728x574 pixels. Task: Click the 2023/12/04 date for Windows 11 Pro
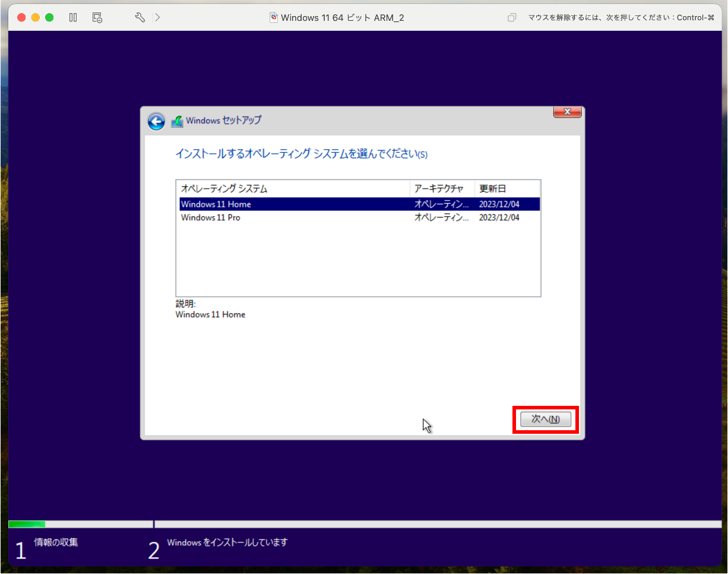499,217
